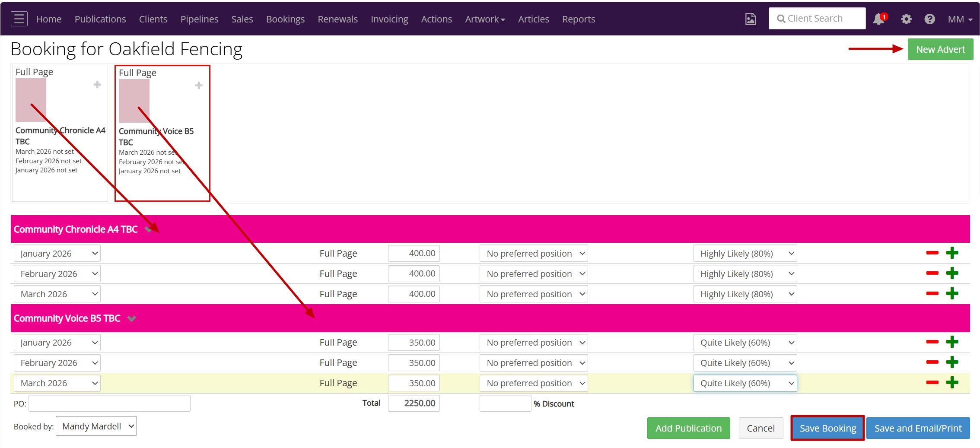980x448 pixels.
Task: Open March 2026 issue dropdown under Community Chronicle
Action: (x=57, y=294)
